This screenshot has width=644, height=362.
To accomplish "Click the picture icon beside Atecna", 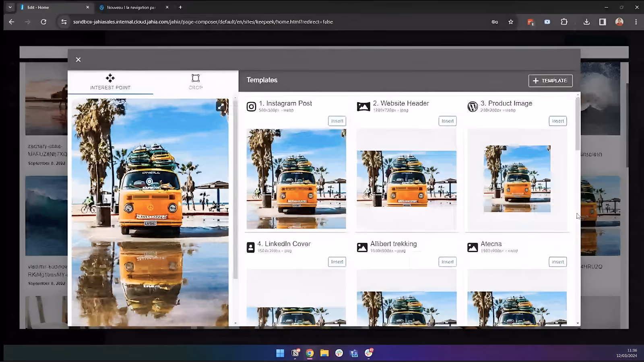I will point(473,247).
